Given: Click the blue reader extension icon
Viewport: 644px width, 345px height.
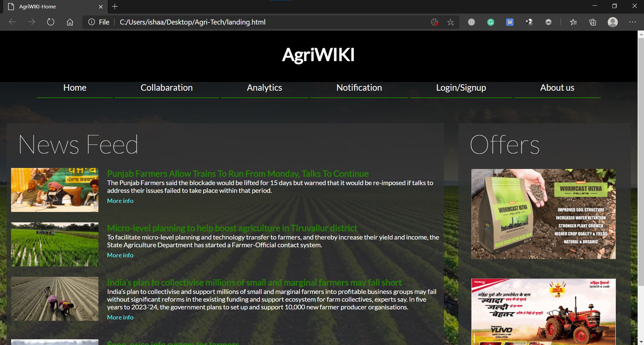Looking at the screenshot, I should pyautogui.click(x=510, y=22).
